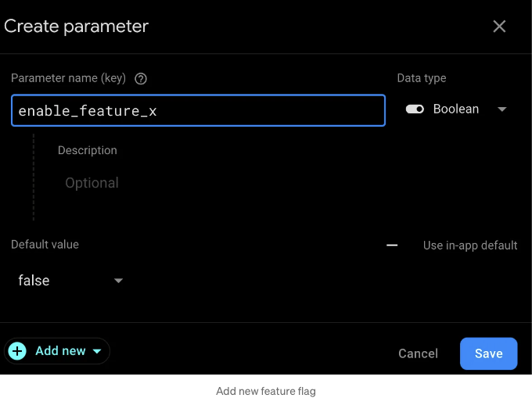Click the Optional description field

[92, 183]
